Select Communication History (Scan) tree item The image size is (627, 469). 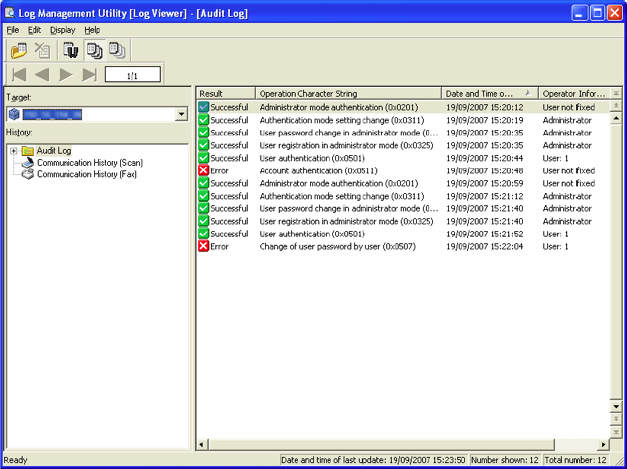[90, 163]
